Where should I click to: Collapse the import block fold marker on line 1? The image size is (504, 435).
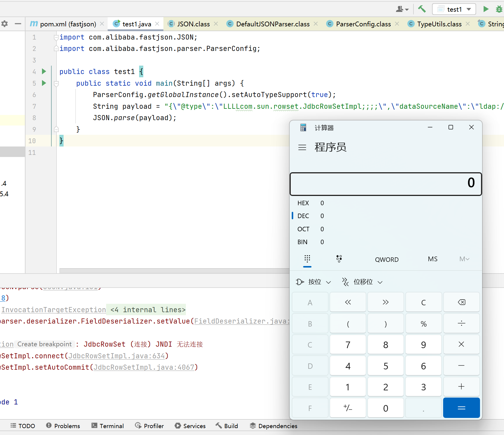coord(56,37)
